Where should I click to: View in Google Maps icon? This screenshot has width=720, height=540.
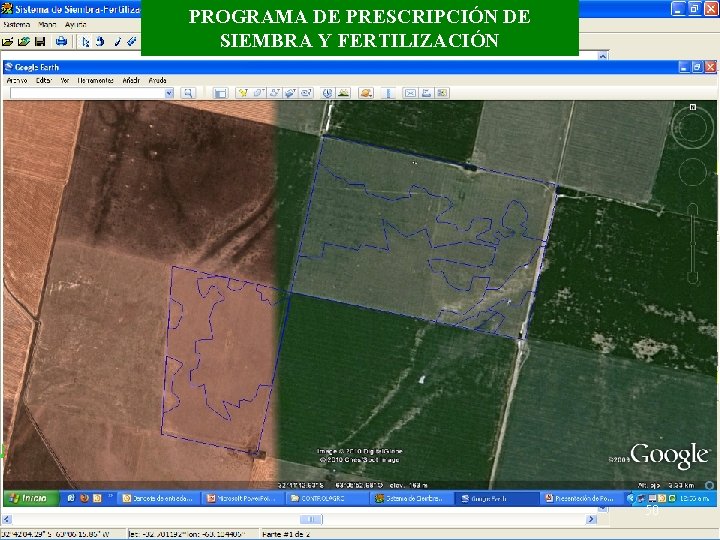pyautogui.click(x=442, y=93)
